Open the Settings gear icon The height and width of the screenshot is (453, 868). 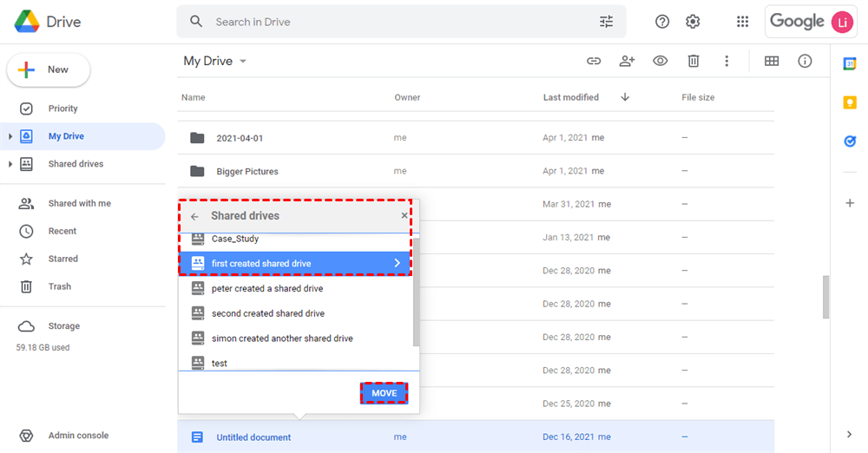pyautogui.click(x=693, y=22)
